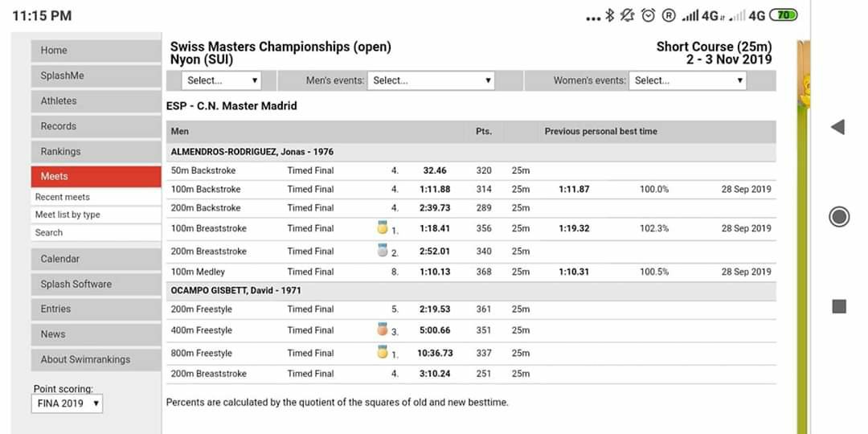This screenshot has height=434, width=868.
Task: Click gold medal icon for 800m Freestyle
Action: pyautogui.click(x=383, y=352)
